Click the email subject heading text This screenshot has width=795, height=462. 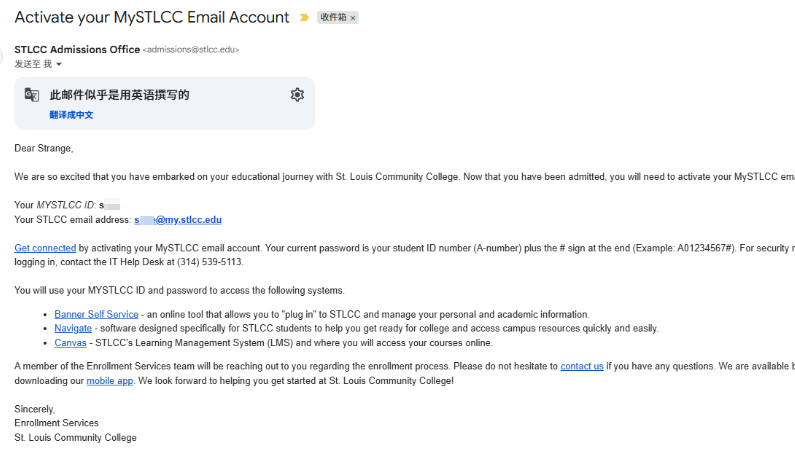(151, 17)
